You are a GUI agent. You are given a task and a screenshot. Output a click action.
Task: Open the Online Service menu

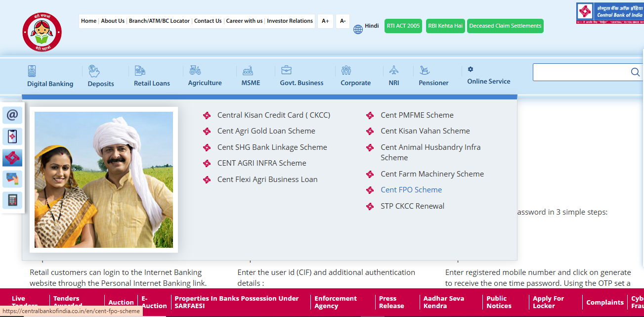pos(489,81)
